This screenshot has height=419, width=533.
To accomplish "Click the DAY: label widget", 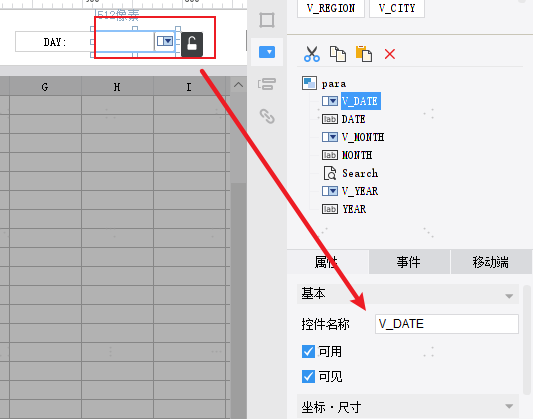I will pos(54,42).
